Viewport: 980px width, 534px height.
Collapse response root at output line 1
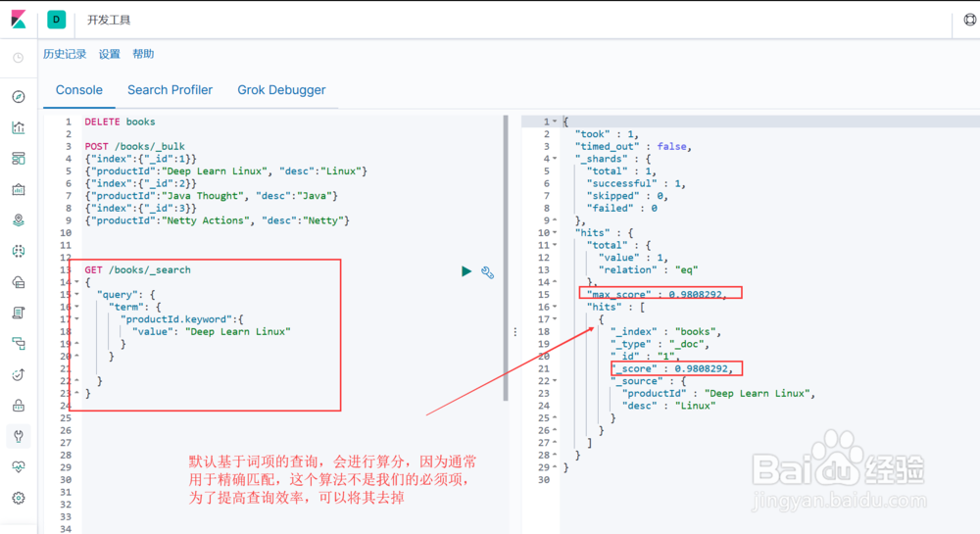pyautogui.click(x=555, y=121)
